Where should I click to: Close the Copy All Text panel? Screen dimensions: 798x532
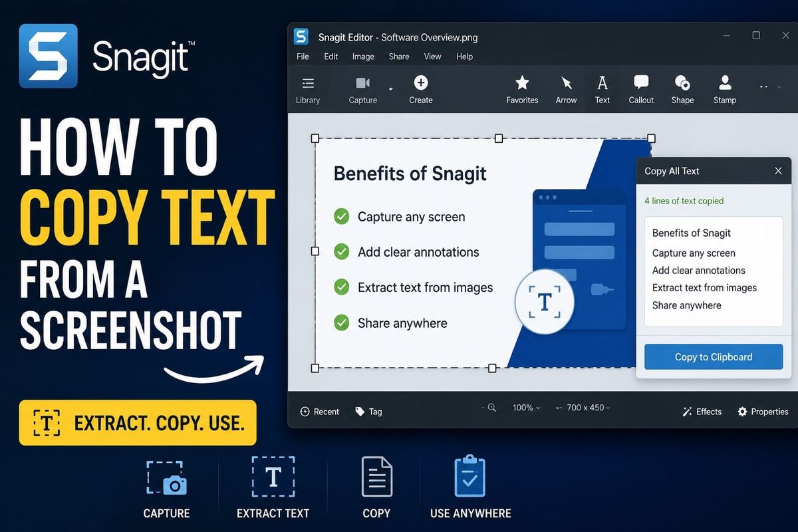(778, 171)
